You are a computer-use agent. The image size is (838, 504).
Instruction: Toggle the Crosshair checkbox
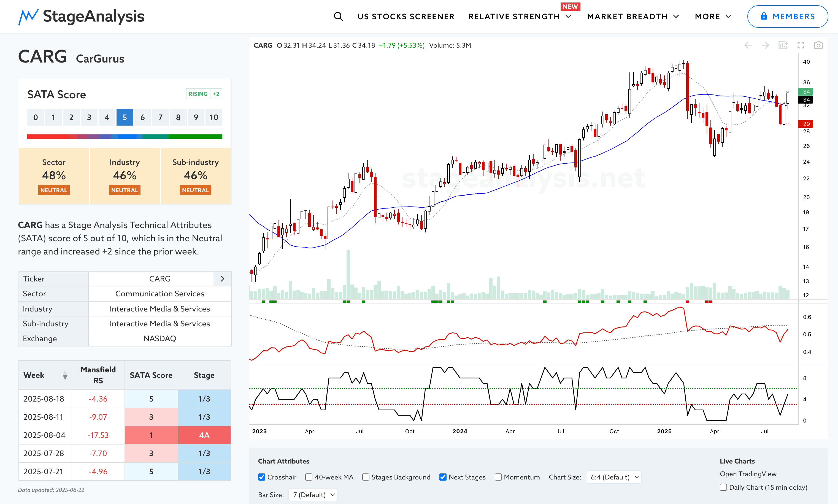coord(261,477)
